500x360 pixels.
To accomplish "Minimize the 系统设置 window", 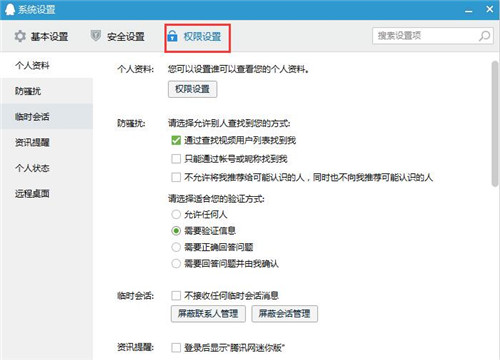I will tap(469, 11).
